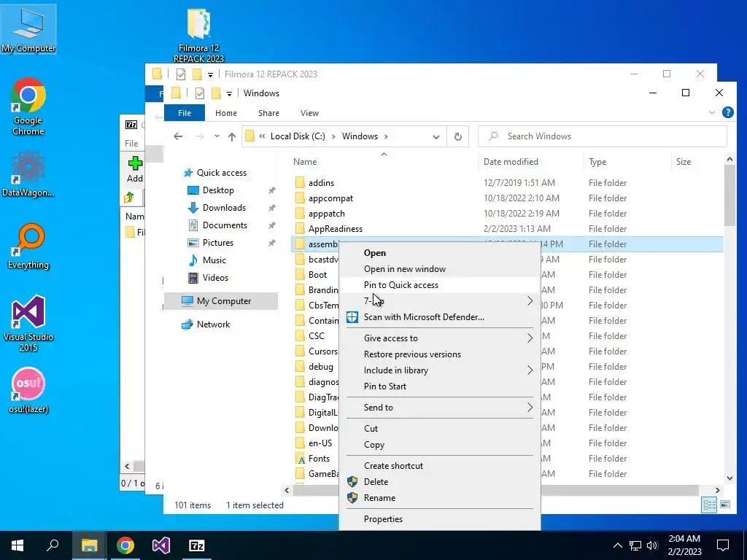Choose Cut from context menu
Image resolution: width=747 pixels, height=560 pixels.
371,429
